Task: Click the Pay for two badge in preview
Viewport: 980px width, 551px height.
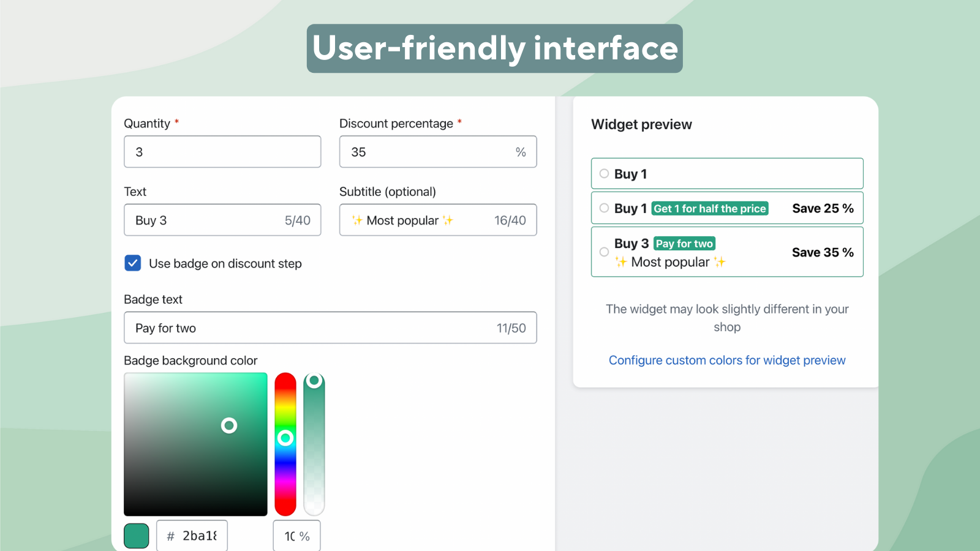Action: tap(684, 244)
